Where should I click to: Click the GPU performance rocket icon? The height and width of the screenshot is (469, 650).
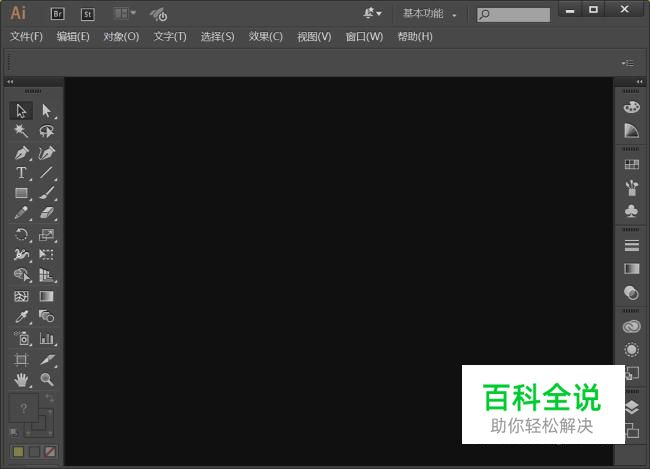click(x=158, y=15)
